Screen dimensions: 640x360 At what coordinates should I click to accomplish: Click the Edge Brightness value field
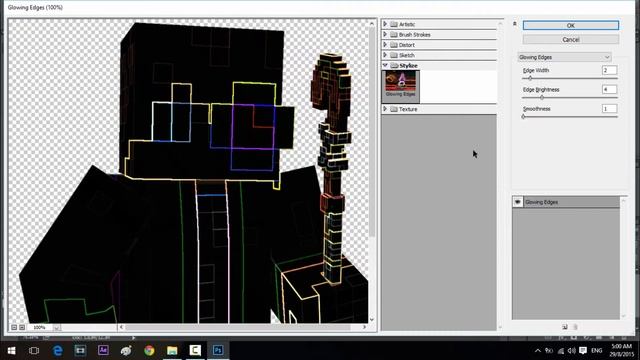pyautogui.click(x=609, y=89)
